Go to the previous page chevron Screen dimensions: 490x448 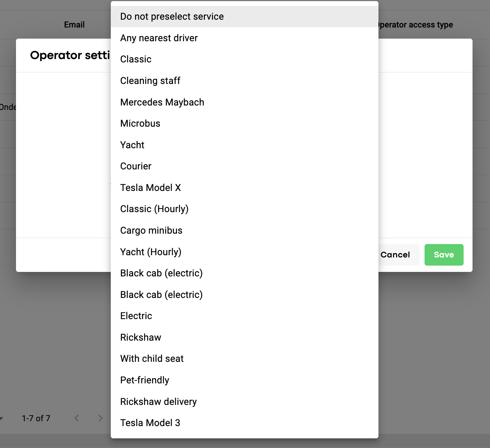point(77,418)
